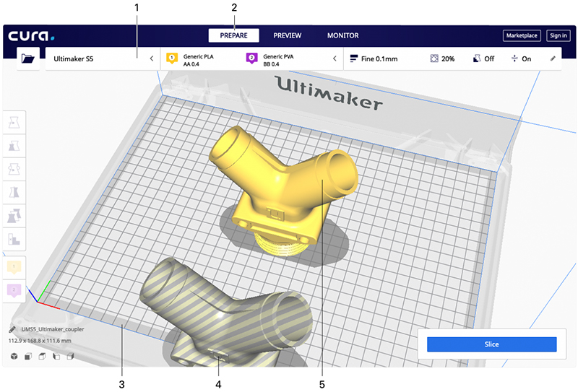The height and width of the screenshot is (392, 578).
Task: Select the Move tool in left toolbar
Action: pyautogui.click(x=14, y=123)
